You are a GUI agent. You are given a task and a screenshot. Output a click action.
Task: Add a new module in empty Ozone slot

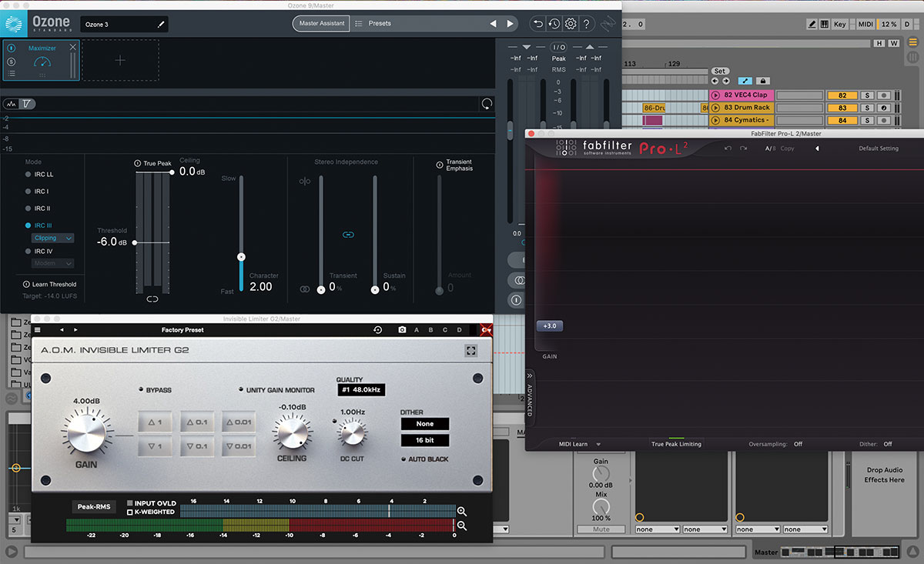click(x=120, y=60)
